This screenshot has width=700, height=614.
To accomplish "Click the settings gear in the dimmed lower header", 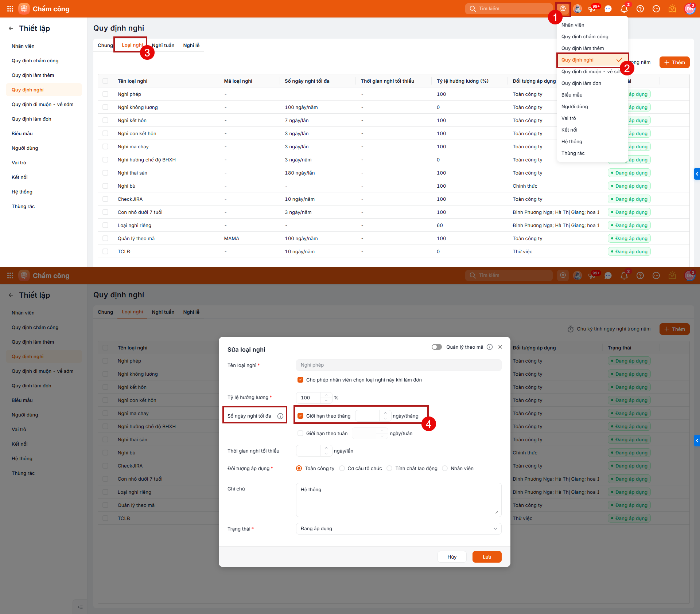I will 563,275.
